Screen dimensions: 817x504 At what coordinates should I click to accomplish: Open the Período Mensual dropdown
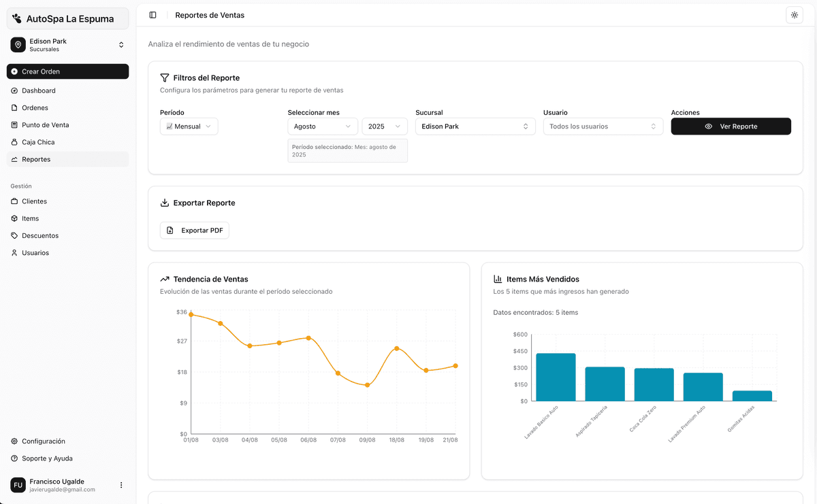(189, 127)
